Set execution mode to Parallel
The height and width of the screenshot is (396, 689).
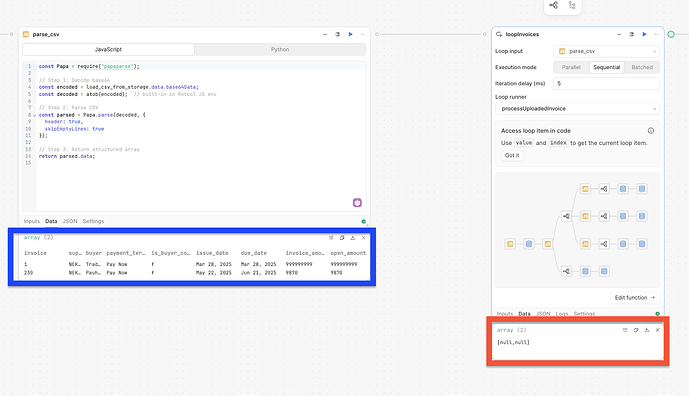(x=571, y=67)
